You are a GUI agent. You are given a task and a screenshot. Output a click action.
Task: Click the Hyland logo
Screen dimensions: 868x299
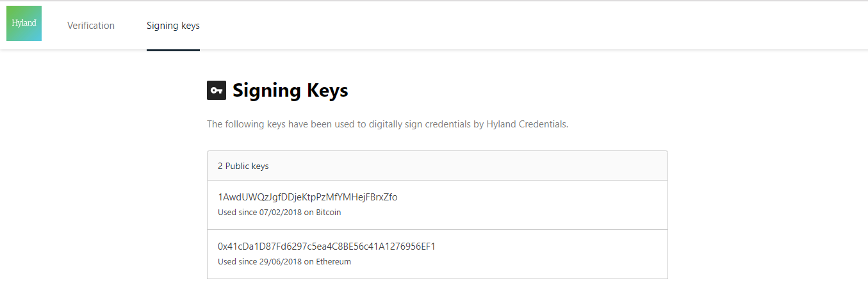coord(24,23)
